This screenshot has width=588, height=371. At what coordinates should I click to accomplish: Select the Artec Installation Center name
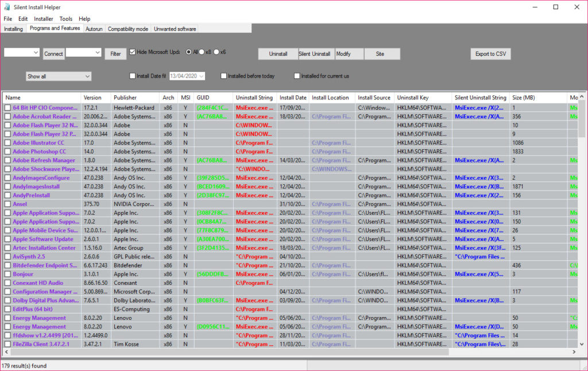(44, 248)
